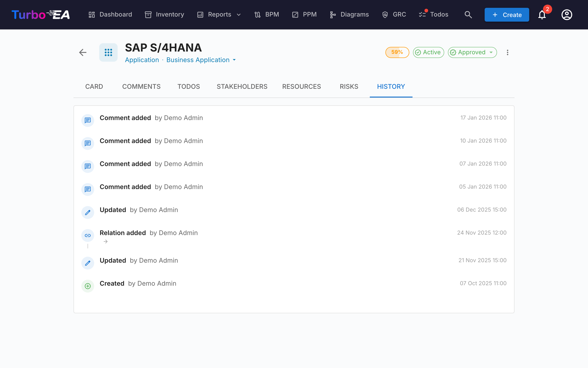Viewport: 588px width, 368px height.
Task: Open the Approved status dropdown
Action: (472, 52)
